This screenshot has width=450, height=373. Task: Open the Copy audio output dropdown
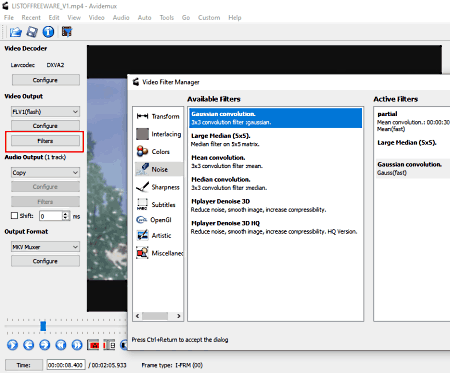coord(45,172)
